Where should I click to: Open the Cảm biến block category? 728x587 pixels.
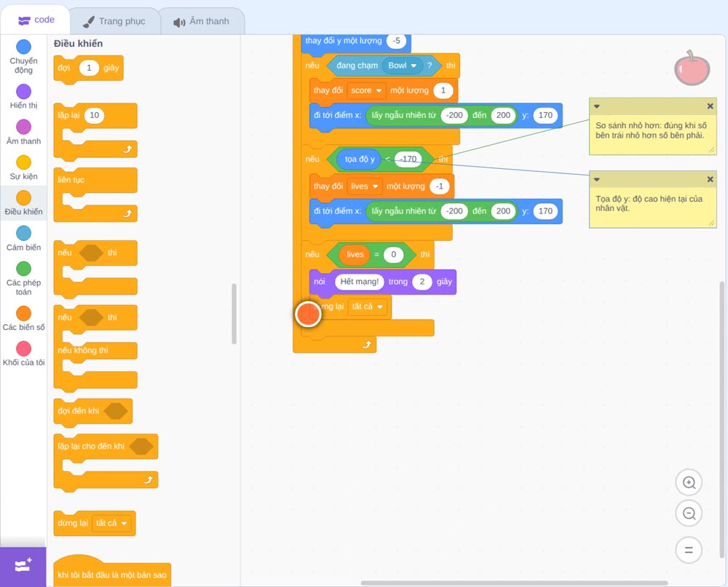(23, 239)
